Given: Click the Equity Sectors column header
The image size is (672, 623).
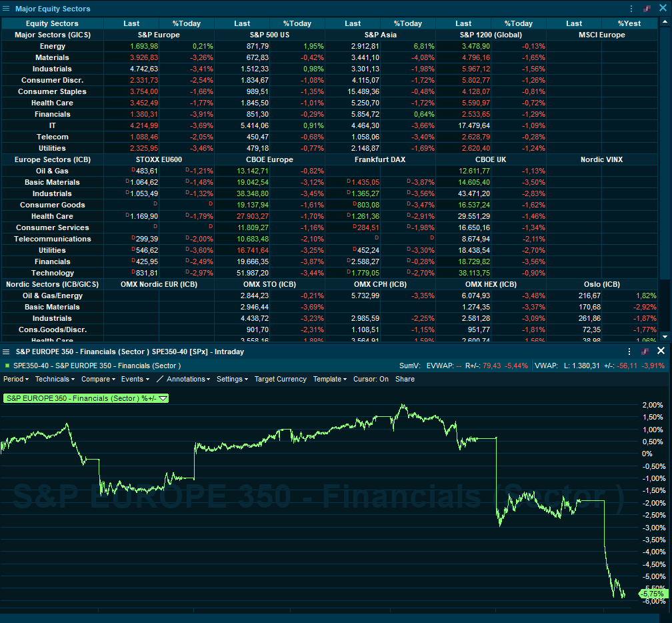Looking at the screenshot, I should pyautogui.click(x=52, y=23).
